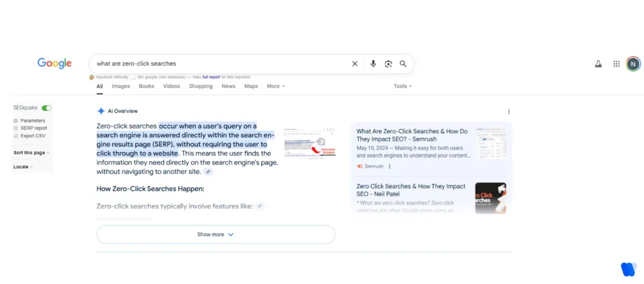
Task: Switch to the Books tab
Action: [x=147, y=86]
